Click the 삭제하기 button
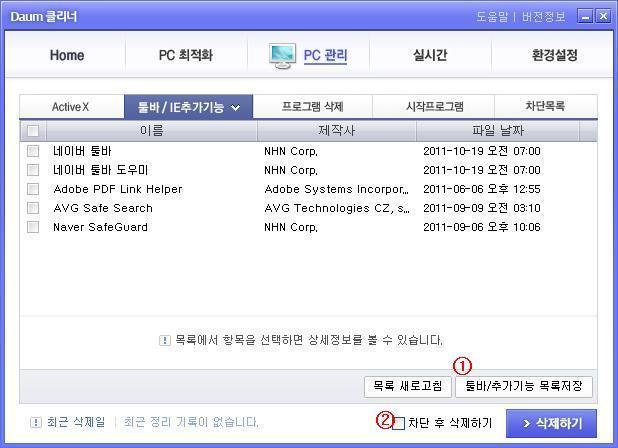618x448 pixels. [551, 424]
